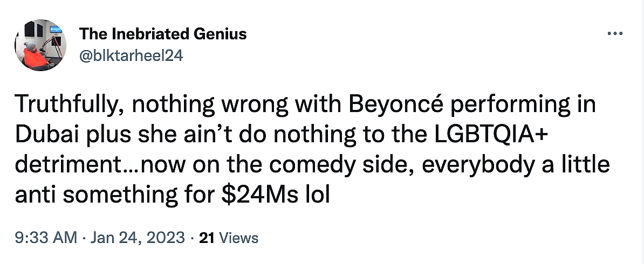This screenshot has height=264, width=644.
Task: Open The Inebriated Genius display name link
Action: click(x=163, y=34)
